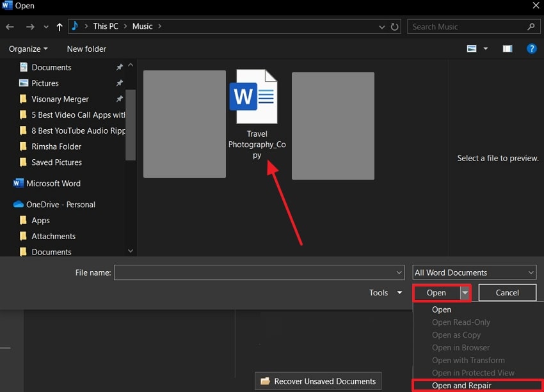Click the navigation pane scroll down arrow
The image size is (544, 392).
pos(131,251)
